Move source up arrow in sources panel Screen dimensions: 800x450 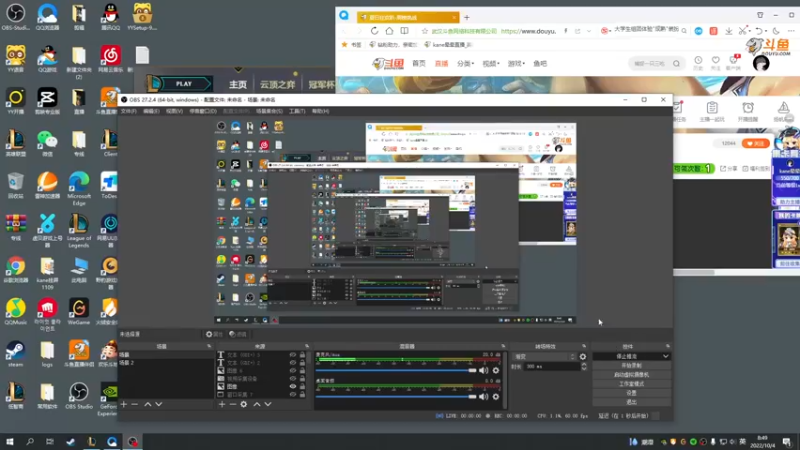click(257, 404)
